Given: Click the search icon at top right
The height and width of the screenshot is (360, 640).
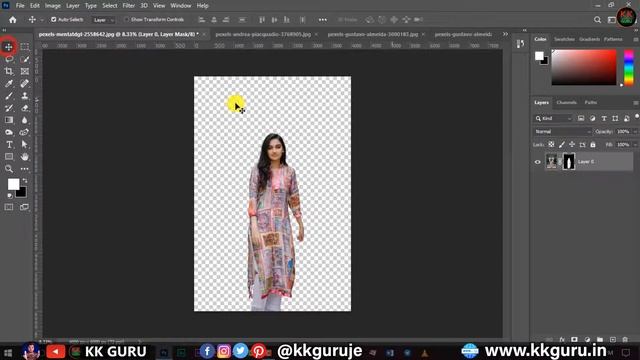Looking at the screenshot, I should (598, 20).
